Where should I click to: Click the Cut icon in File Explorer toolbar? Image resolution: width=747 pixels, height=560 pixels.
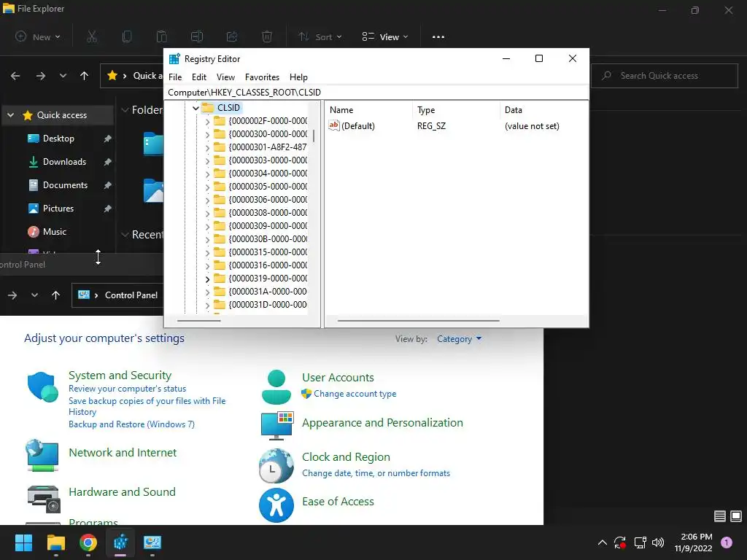click(x=92, y=36)
